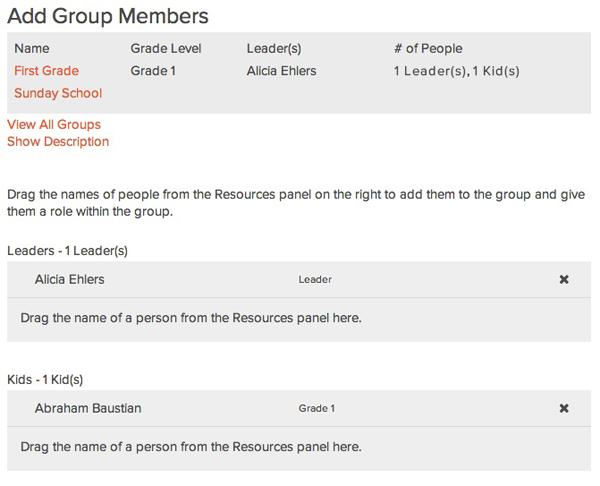This screenshot has width=600, height=486.
Task: Expand the group details via Show Description
Action: [58, 142]
